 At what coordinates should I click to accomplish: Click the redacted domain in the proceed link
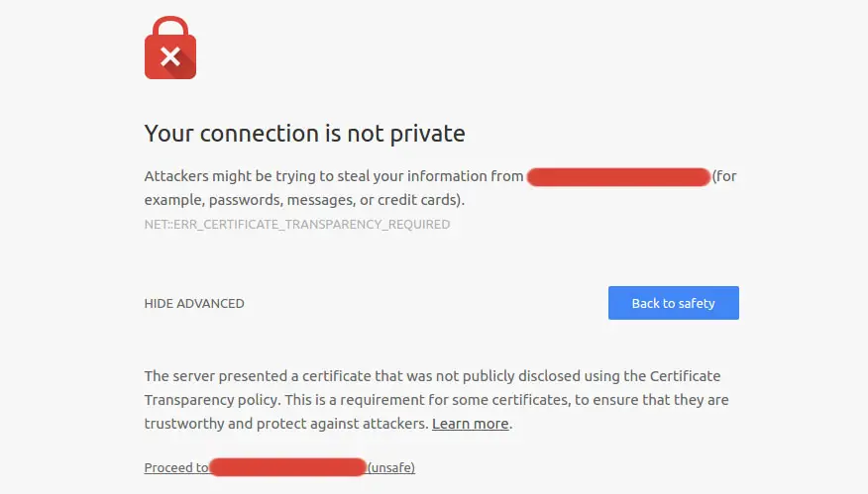(288, 467)
